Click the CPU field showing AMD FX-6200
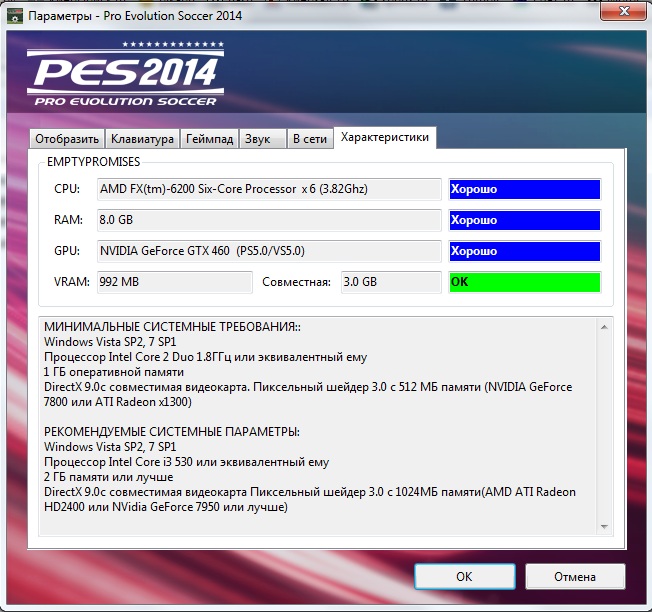652x612 pixels. point(269,189)
